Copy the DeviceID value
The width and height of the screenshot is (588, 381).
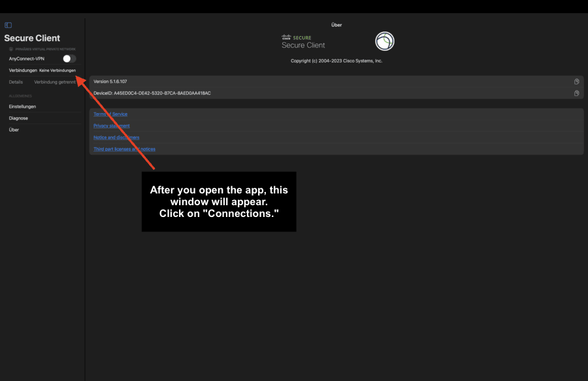(576, 93)
